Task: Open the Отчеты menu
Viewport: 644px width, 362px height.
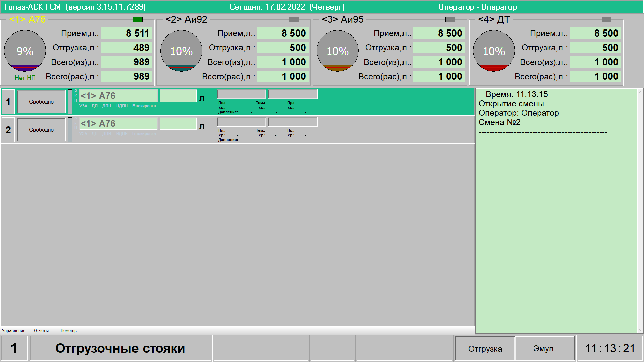Action: (41, 331)
